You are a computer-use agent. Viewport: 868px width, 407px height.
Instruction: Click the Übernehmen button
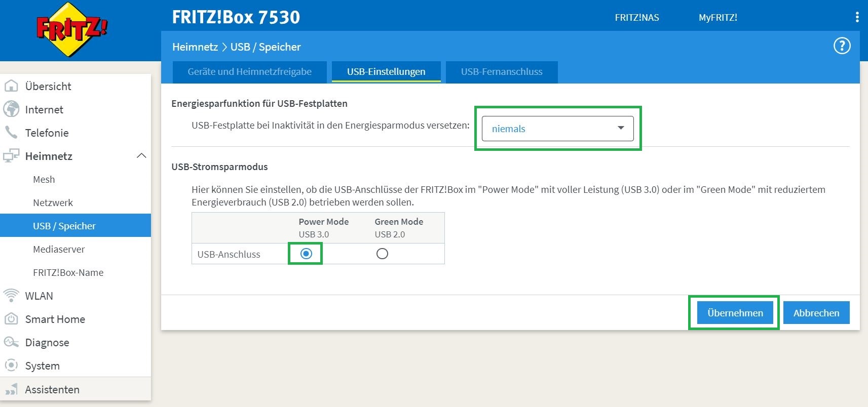(x=735, y=313)
